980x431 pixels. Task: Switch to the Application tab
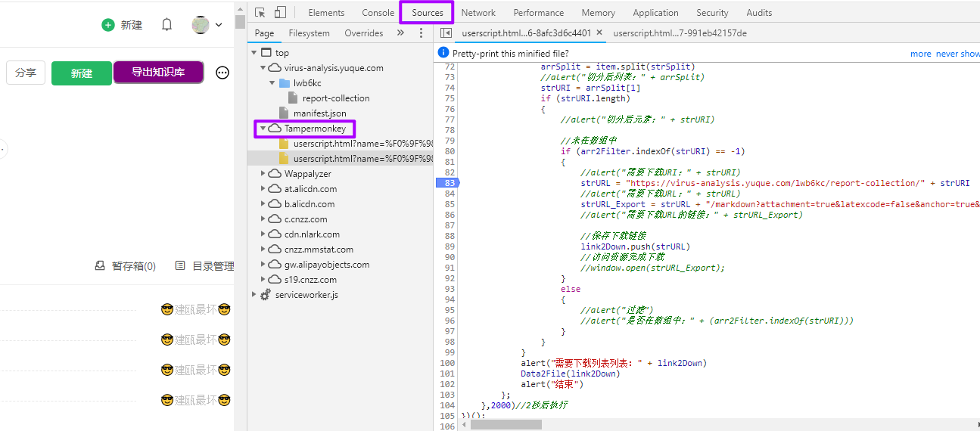655,13
